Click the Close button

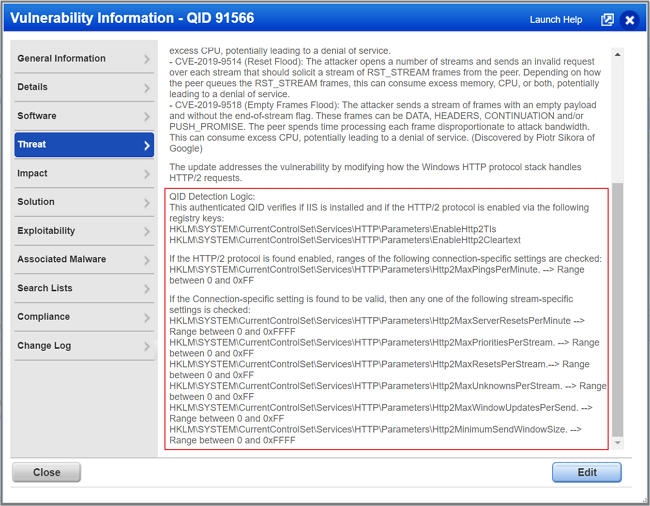pos(46,472)
